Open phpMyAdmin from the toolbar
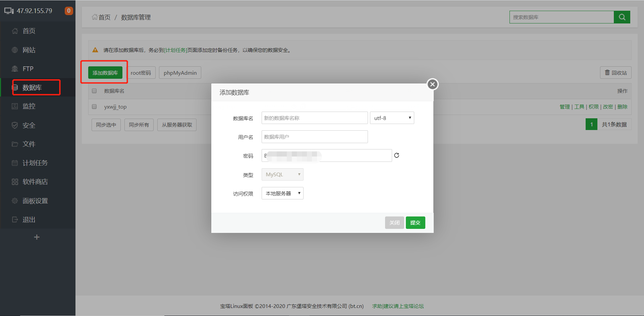The image size is (644, 316). click(x=180, y=72)
